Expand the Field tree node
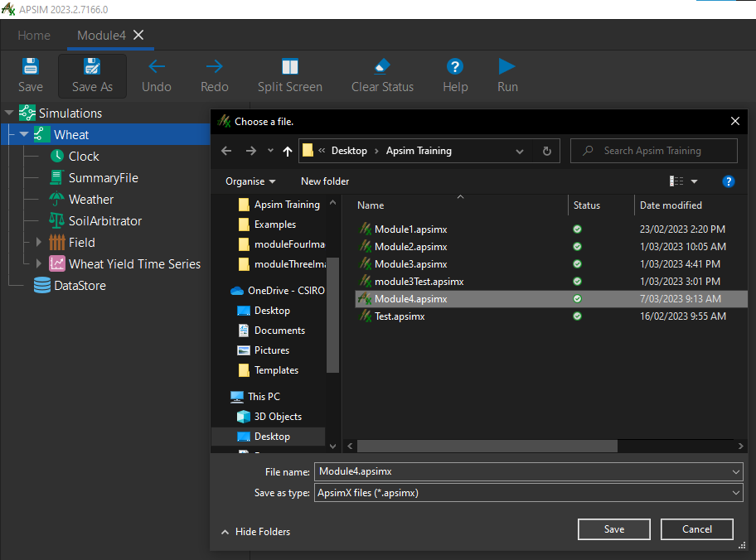This screenshot has height=560, width=756. point(39,242)
